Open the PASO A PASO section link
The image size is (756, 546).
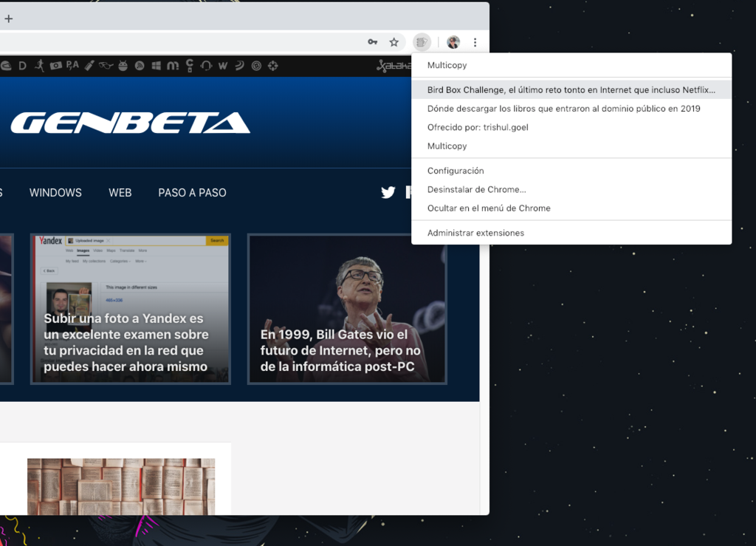pos(192,192)
